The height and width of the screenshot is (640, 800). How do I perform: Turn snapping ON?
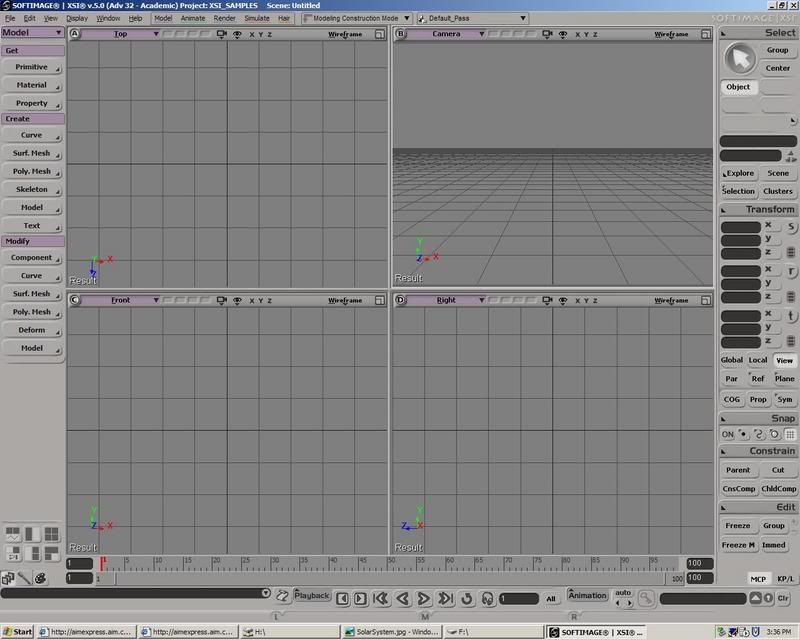pyautogui.click(x=728, y=434)
